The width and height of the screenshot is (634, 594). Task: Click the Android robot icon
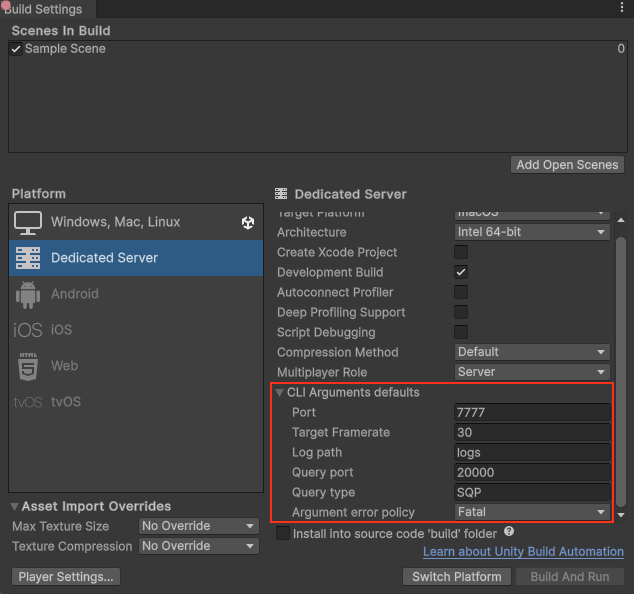[x=27, y=294]
